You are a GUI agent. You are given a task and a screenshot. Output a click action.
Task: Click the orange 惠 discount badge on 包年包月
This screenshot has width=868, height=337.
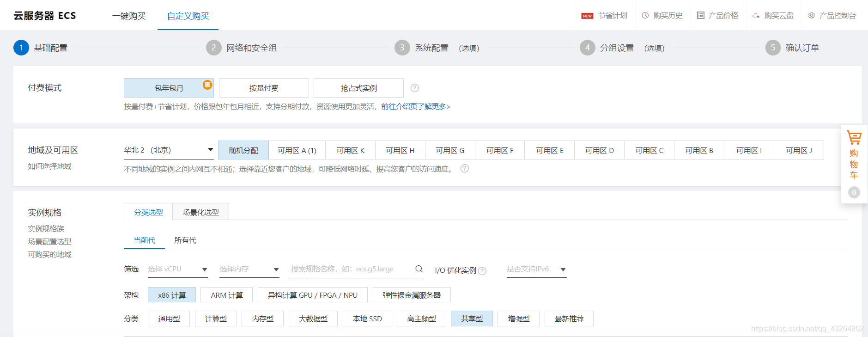click(207, 85)
